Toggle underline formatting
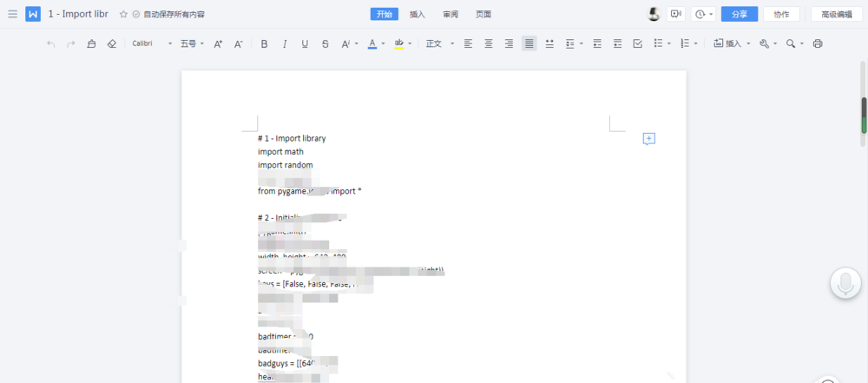Viewport: 868px width, 383px height. (305, 43)
